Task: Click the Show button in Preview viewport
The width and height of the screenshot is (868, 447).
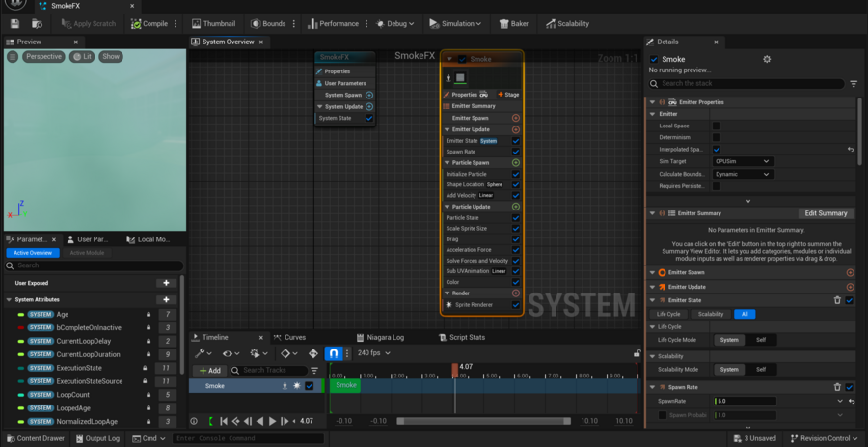Action: coord(111,57)
